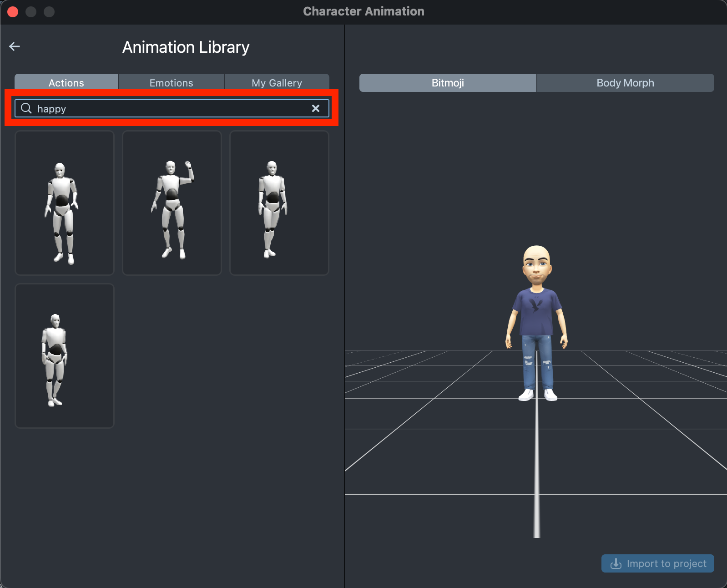This screenshot has height=588, width=727.
Task: Clear the 'happy' search with the X
Action: 316,108
